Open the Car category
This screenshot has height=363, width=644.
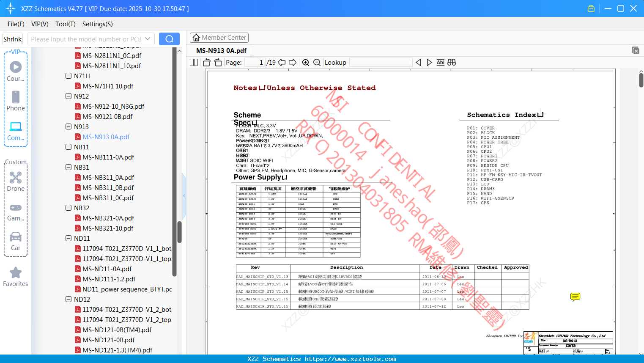(x=16, y=241)
